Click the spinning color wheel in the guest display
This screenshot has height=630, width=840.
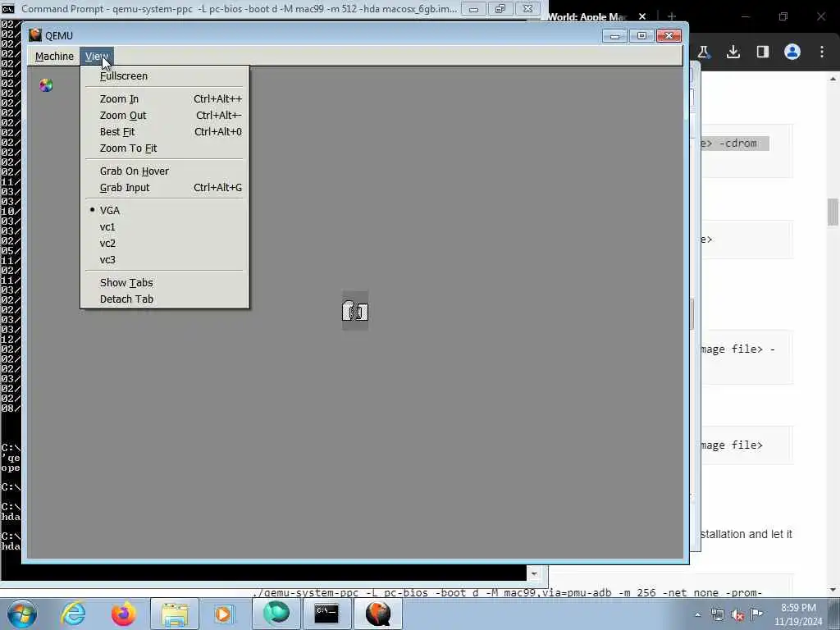(46, 85)
